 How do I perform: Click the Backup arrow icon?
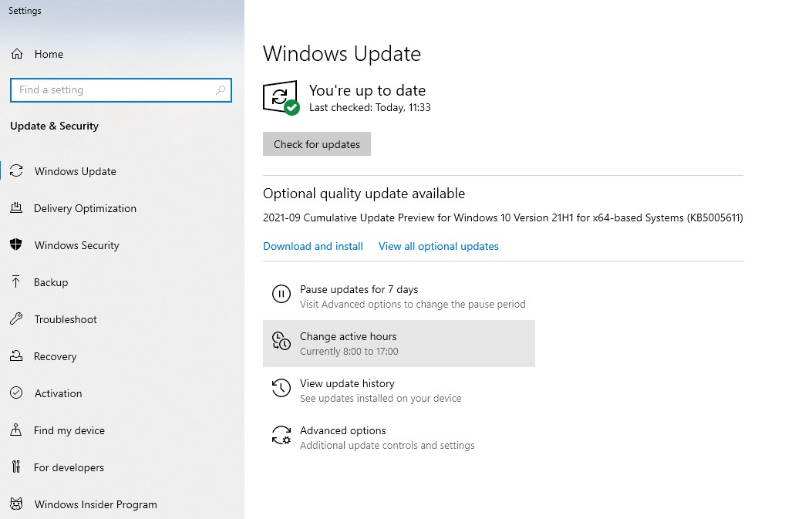click(16, 282)
